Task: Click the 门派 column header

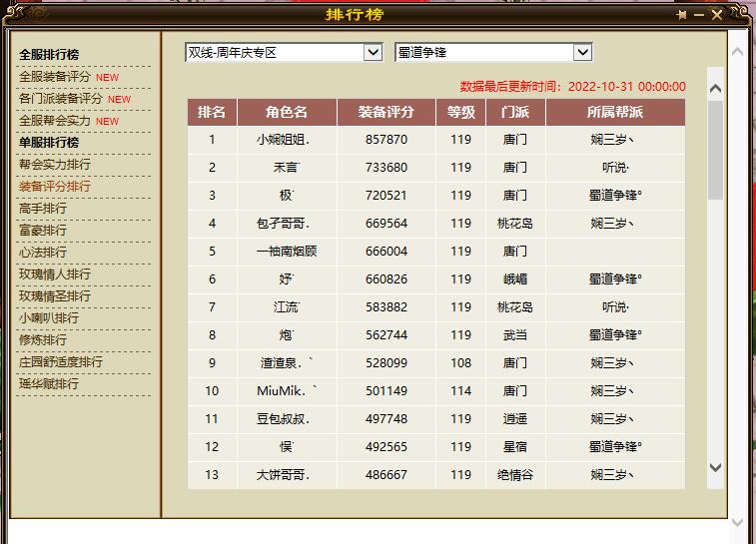Action: point(515,112)
